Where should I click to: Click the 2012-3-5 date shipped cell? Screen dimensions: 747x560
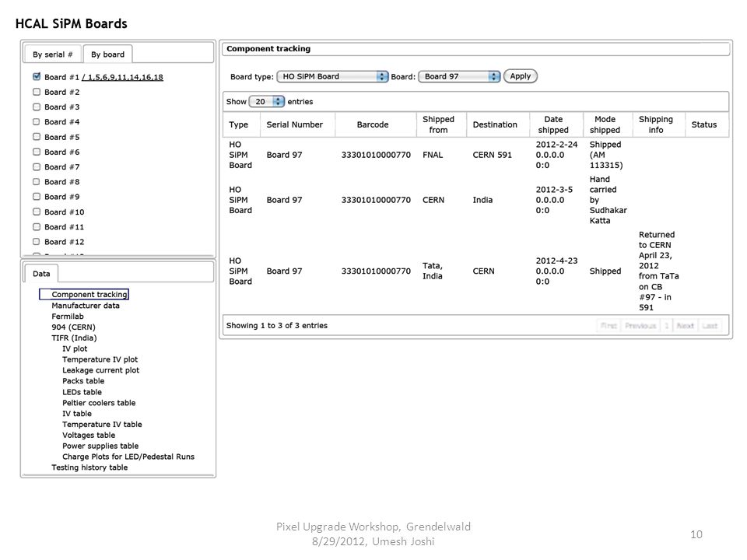tap(555, 200)
